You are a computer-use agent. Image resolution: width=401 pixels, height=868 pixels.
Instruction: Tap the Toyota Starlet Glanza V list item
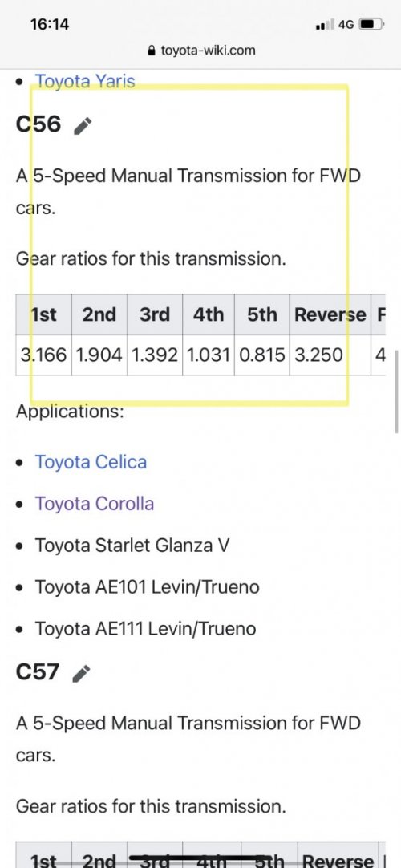pyautogui.click(x=132, y=546)
